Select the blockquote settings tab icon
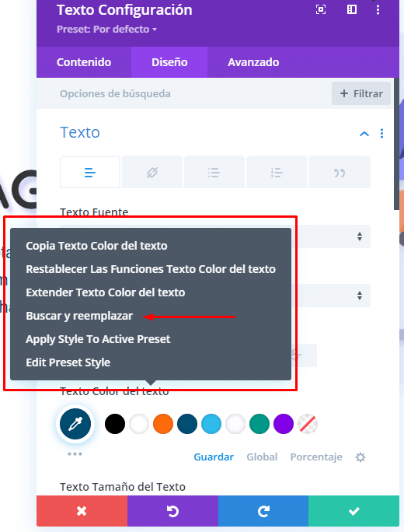Screen dimensions: 404x532 (340, 173)
